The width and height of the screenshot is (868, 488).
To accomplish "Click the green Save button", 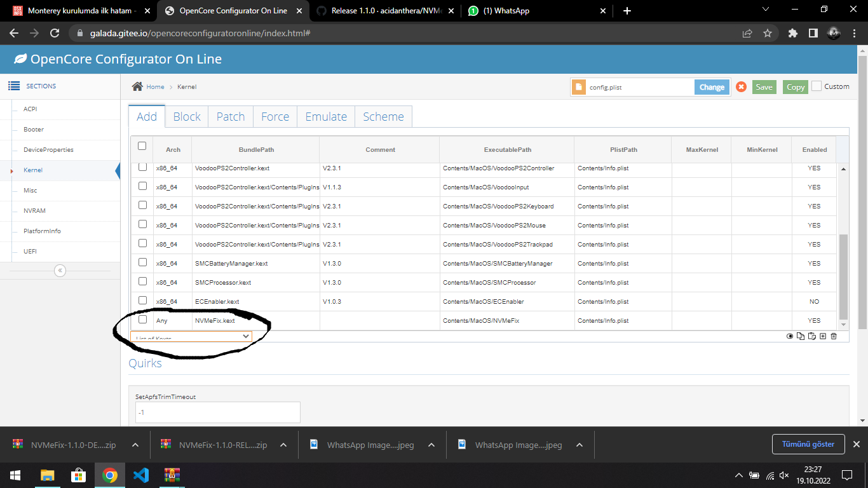I will click(764, 87).
